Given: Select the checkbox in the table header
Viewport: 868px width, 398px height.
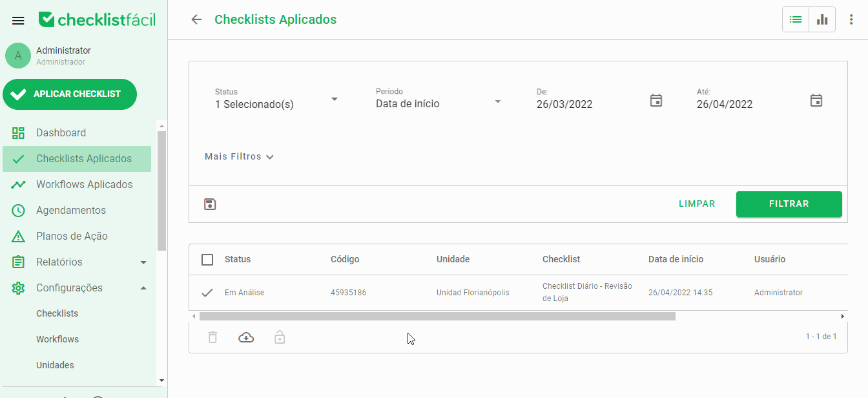Looking at the screenshot, I should coord(207,259).
